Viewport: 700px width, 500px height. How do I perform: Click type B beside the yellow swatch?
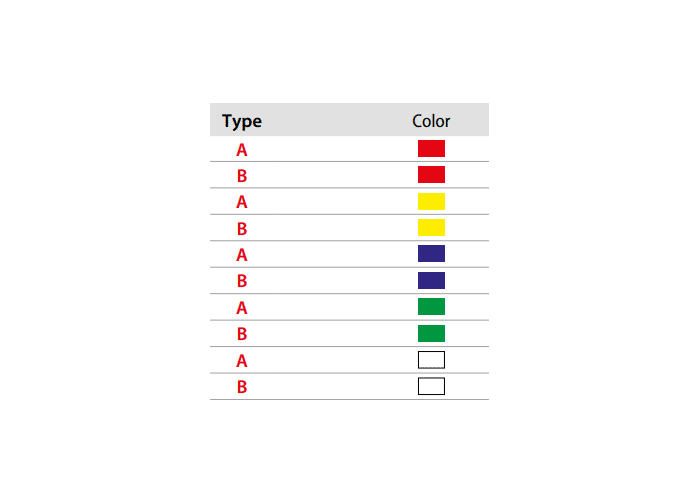[x=242, y=229]
